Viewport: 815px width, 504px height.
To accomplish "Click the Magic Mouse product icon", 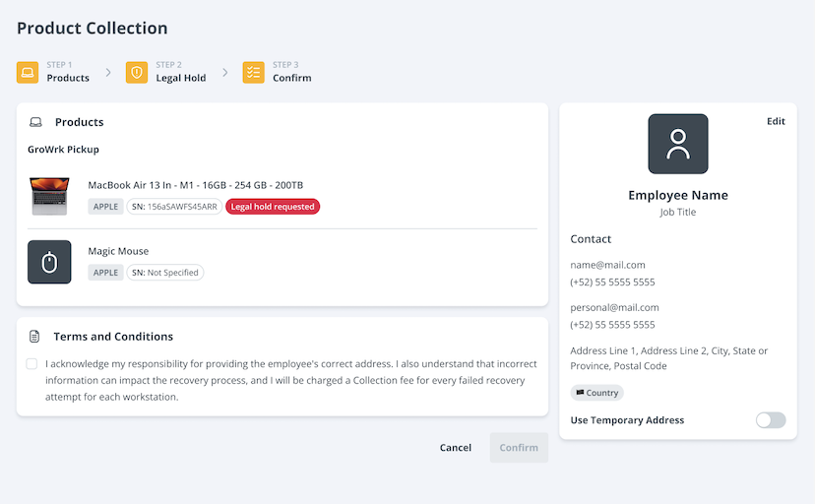I will pyautogui.click(x=49, y=262).
